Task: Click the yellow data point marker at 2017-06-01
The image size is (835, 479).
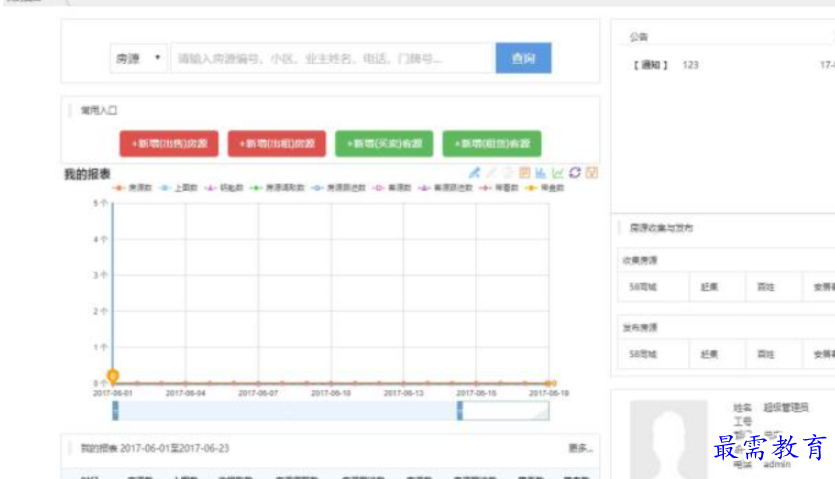Action: pyautogui.click(x=113, y=377)
